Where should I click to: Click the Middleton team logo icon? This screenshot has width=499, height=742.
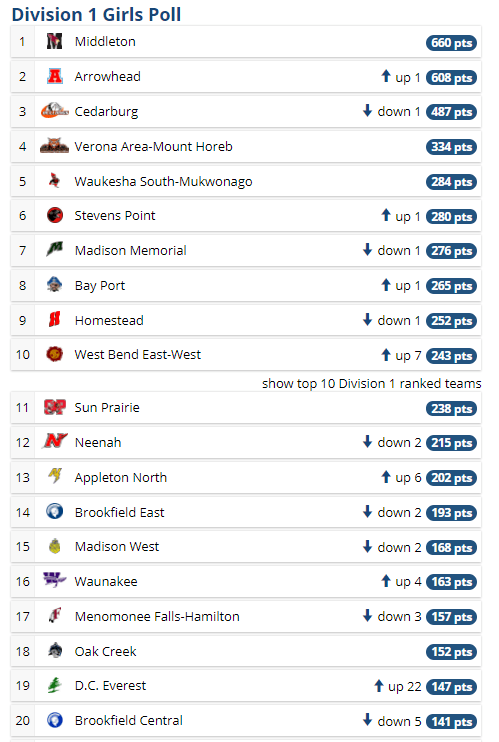click(54, 42)
